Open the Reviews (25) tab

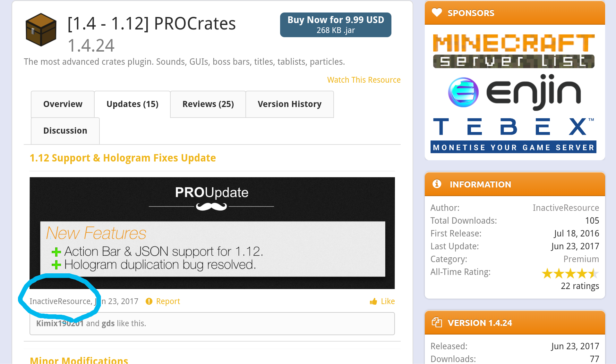point(208,104)
